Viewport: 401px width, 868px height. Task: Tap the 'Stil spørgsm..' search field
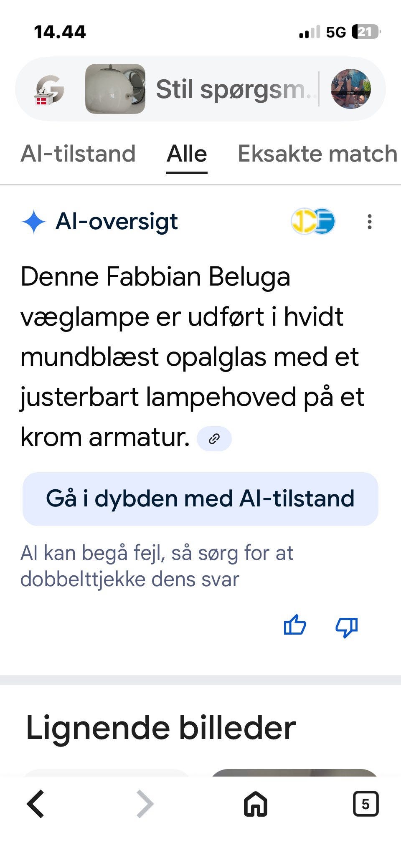click(234, 89)
